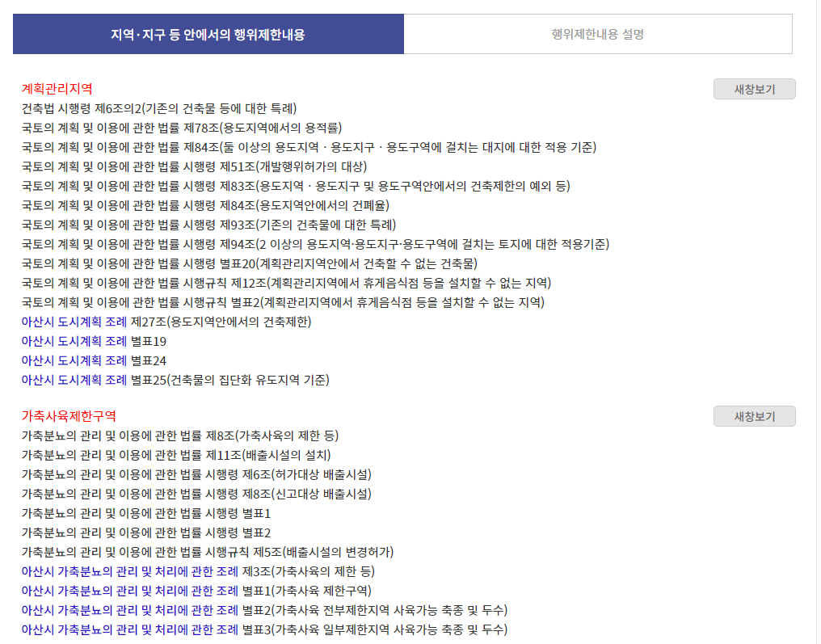
Task: View 국토의 계획 및 이용에 관한 법률 제84조
Action: coord(312,148)
